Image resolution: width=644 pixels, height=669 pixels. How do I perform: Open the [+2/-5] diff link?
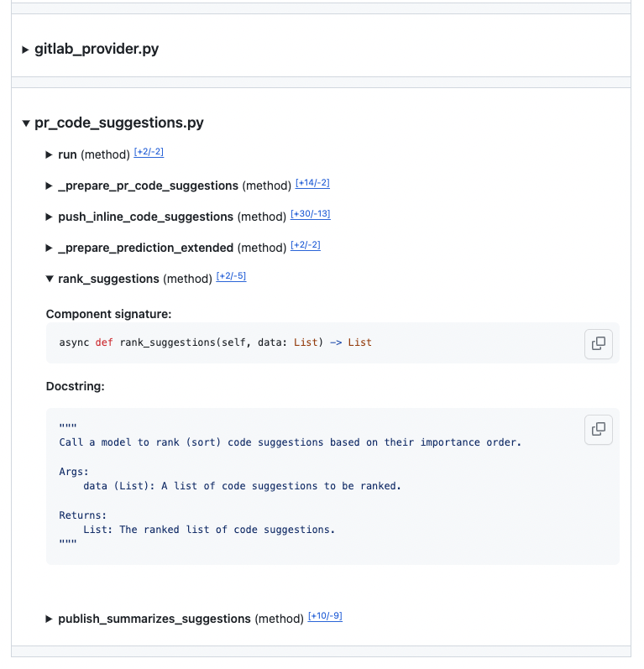click(231, 276)
